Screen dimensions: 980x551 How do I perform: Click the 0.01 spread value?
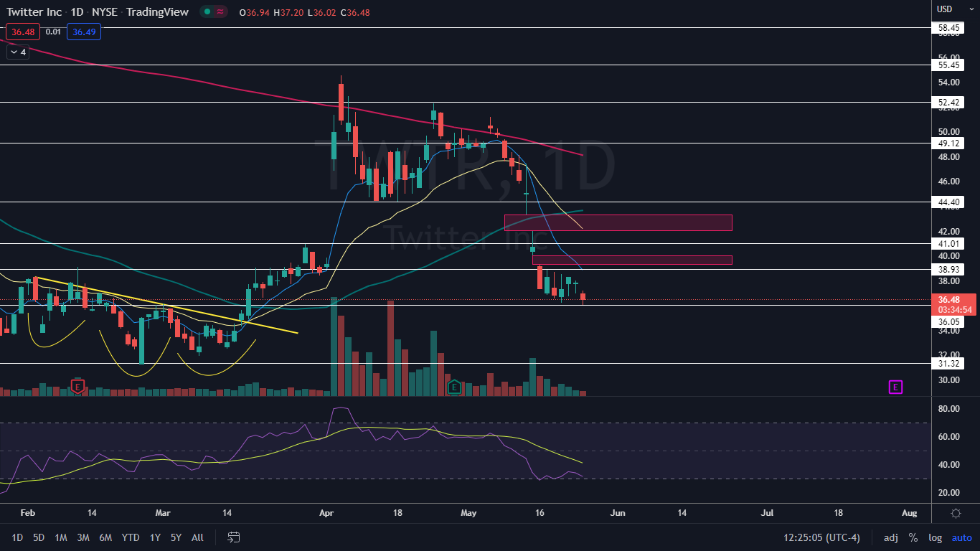(x=53, y=32)
